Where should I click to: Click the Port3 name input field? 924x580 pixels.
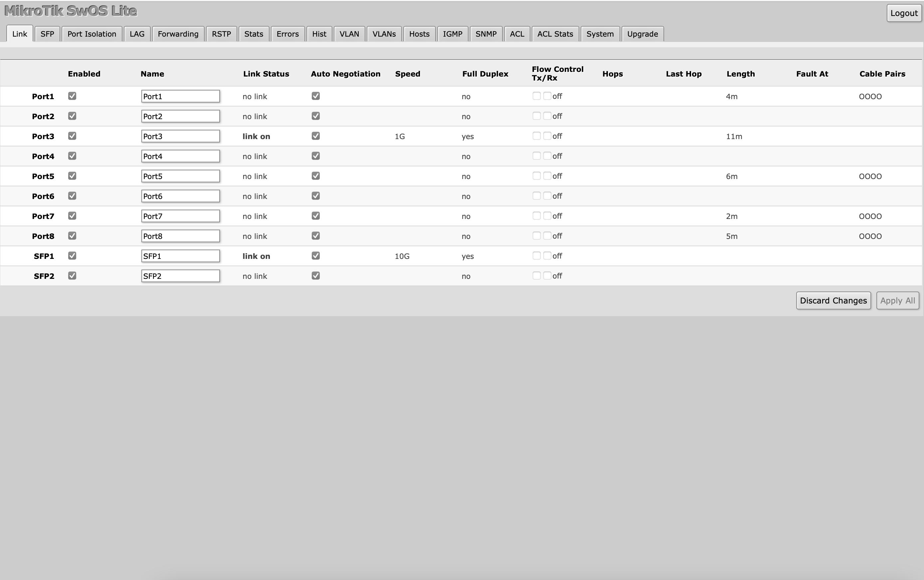click(180, 136)
